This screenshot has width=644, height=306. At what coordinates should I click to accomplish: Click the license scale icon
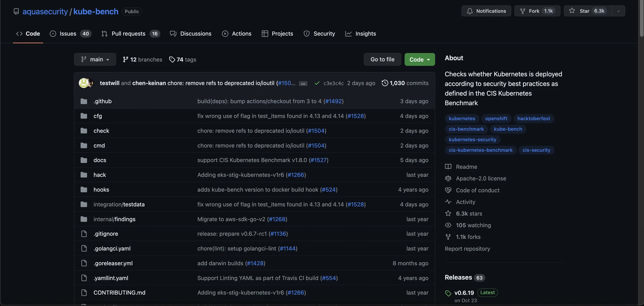(448, 178)
